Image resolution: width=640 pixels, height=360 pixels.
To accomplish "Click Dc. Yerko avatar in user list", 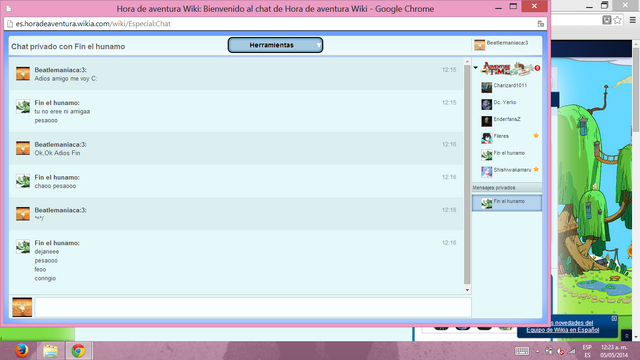I will click(487, 104).
